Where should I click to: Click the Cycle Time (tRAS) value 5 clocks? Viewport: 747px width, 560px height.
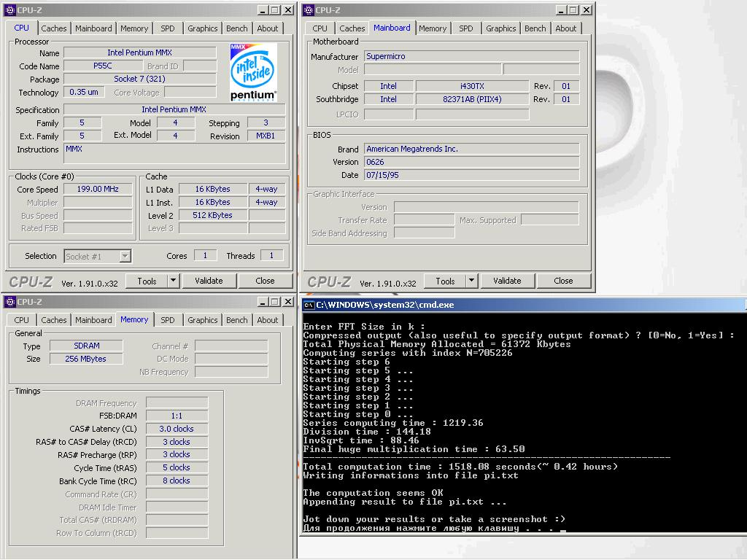(177, 467)
